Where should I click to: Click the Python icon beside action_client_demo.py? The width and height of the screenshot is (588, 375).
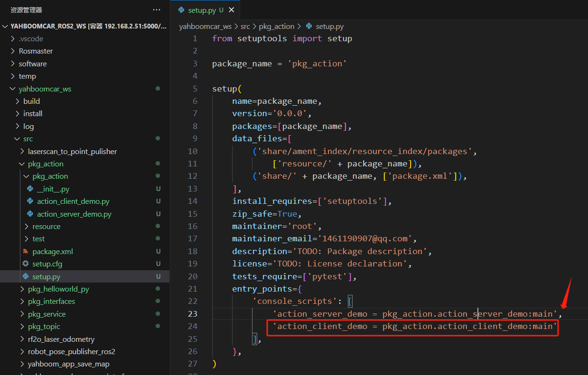click(30, 201)
